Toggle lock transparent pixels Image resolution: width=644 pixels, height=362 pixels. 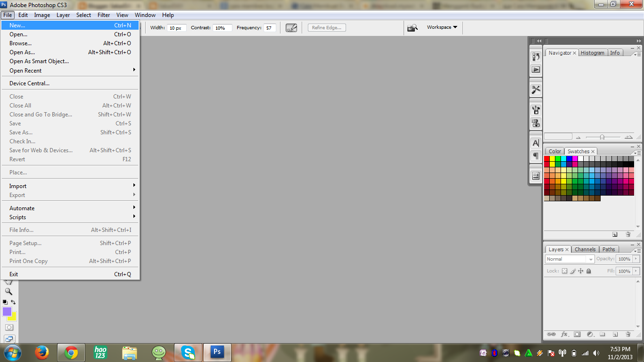[x=564, y=271]
